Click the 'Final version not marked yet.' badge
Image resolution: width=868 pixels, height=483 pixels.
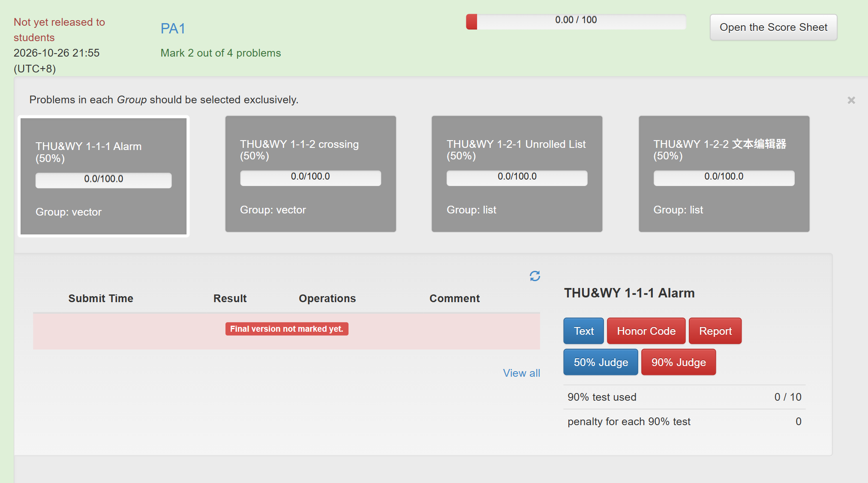pyautogui.click(x=287, y=329)
